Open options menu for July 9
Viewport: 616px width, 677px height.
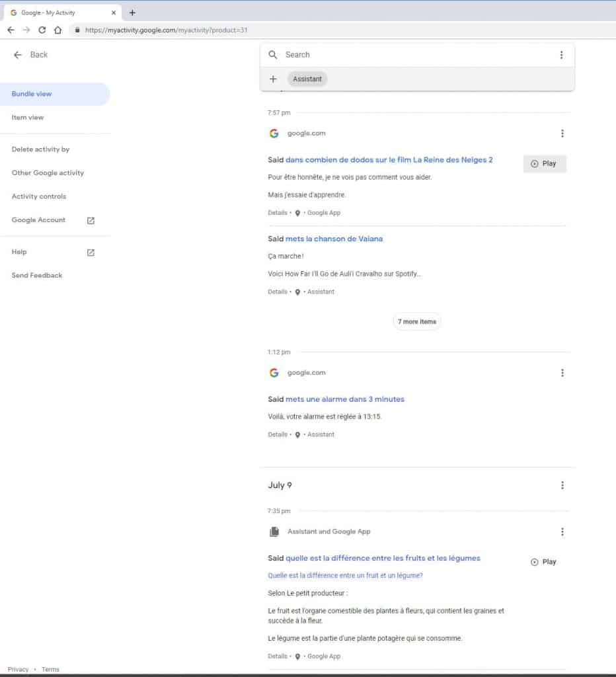(x=562, y=485)
